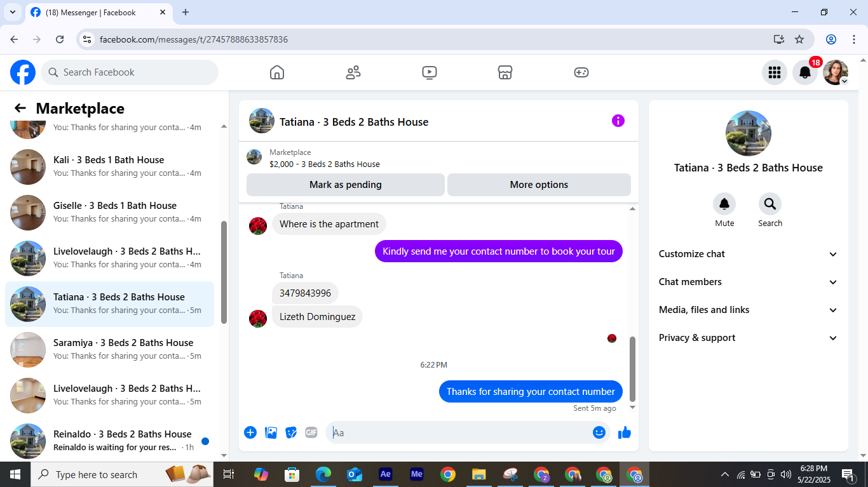Open the Video icon in the top navigation
Viewport: 868px width, 487px height.
(430, 72)
